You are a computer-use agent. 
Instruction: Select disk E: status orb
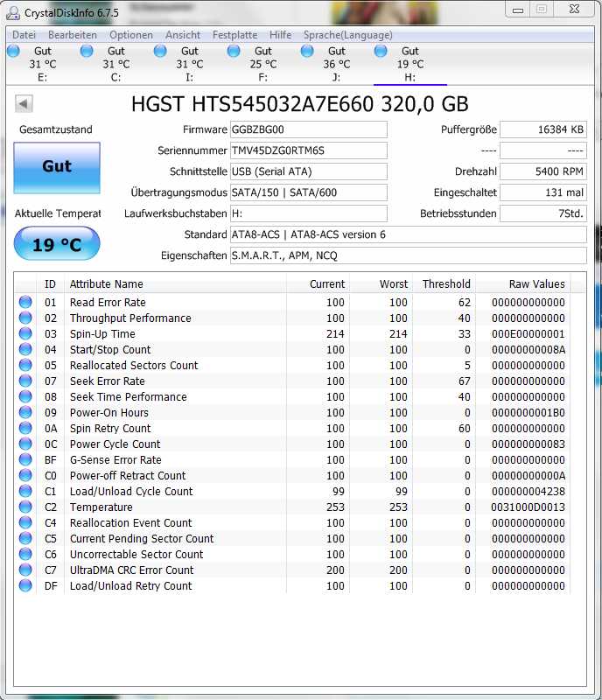[13, 51]
